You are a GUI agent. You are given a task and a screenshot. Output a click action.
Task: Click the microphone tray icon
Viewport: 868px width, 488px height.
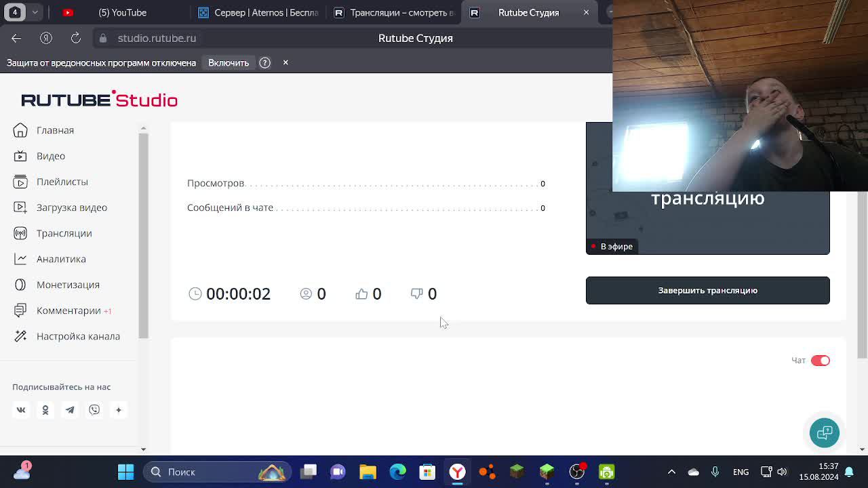click(715, 472)
